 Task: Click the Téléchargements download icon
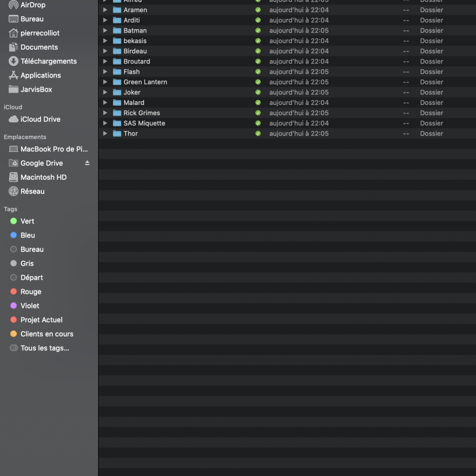point(13,61)
